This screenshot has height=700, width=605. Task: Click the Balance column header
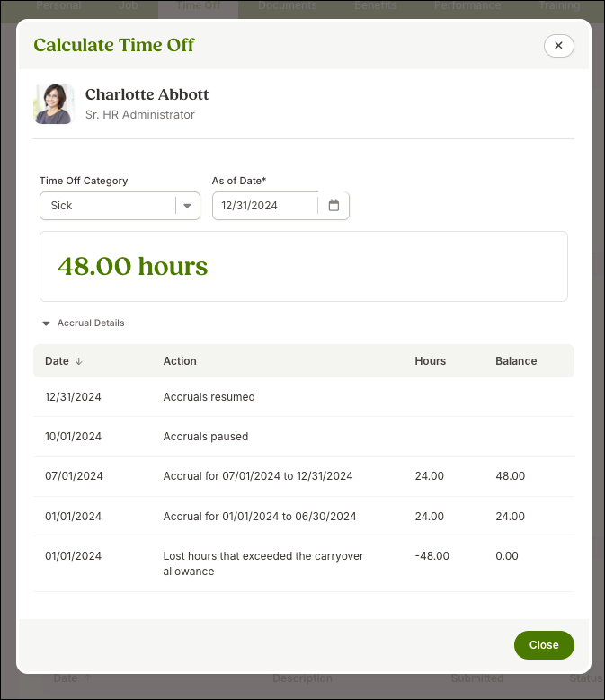click(x=516, y=361)
